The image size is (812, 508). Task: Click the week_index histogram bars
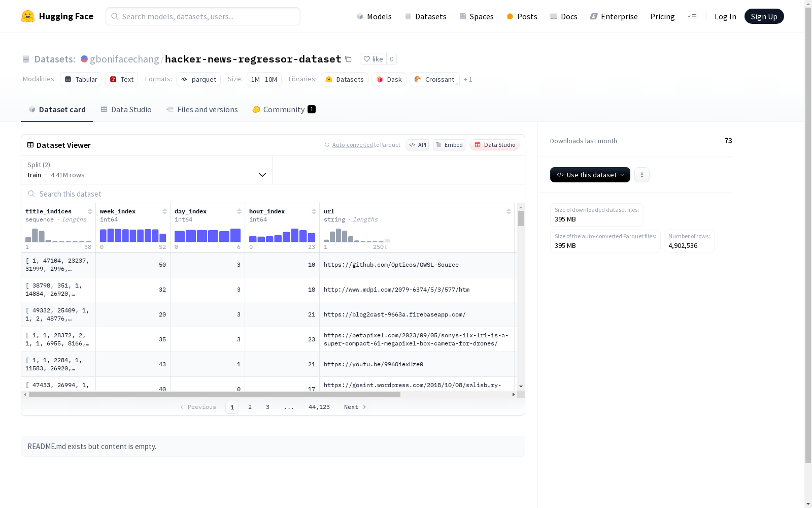tap(133, 235)
